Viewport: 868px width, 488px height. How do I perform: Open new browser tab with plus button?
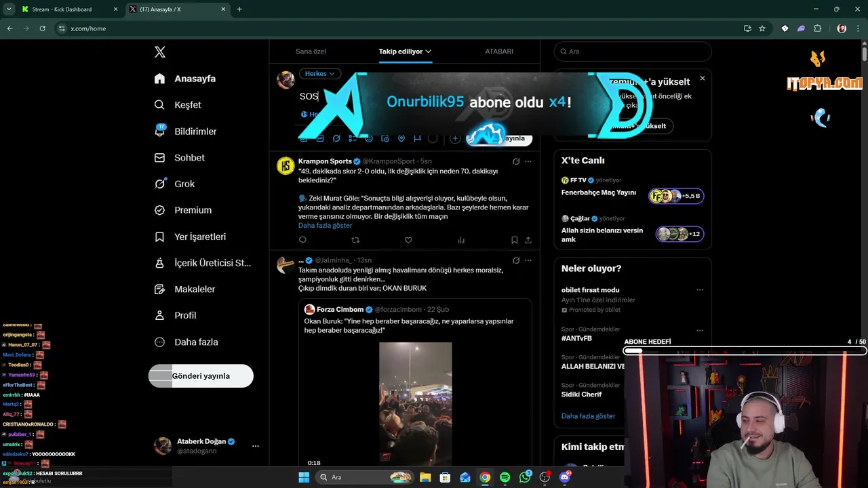(x=239, y=9)
